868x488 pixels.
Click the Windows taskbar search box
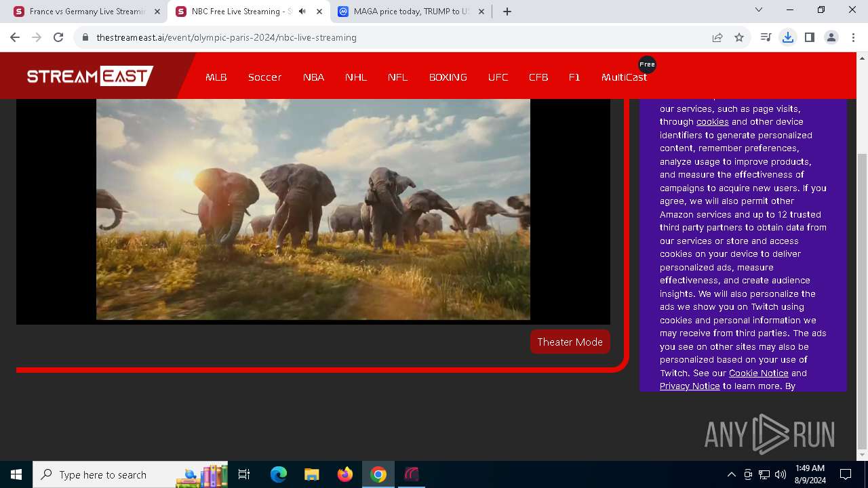tap(130, 474)
